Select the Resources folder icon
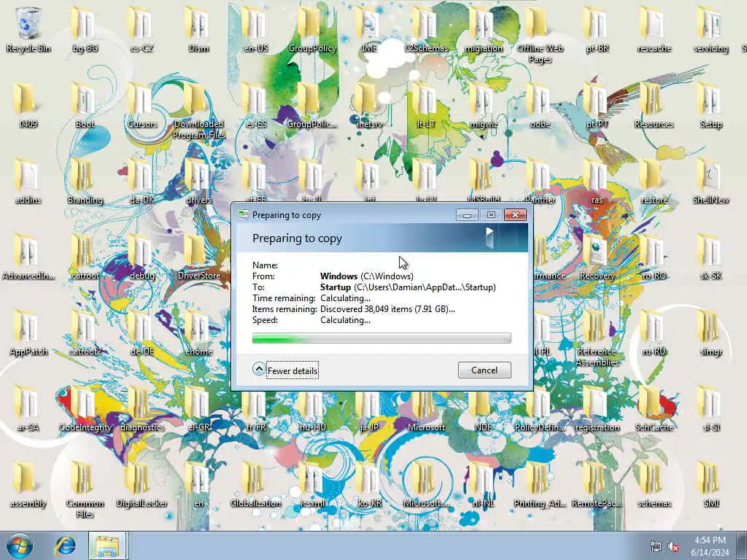This screenshot has height=560, width=747. pyautogui.click(x=654, y=105)
